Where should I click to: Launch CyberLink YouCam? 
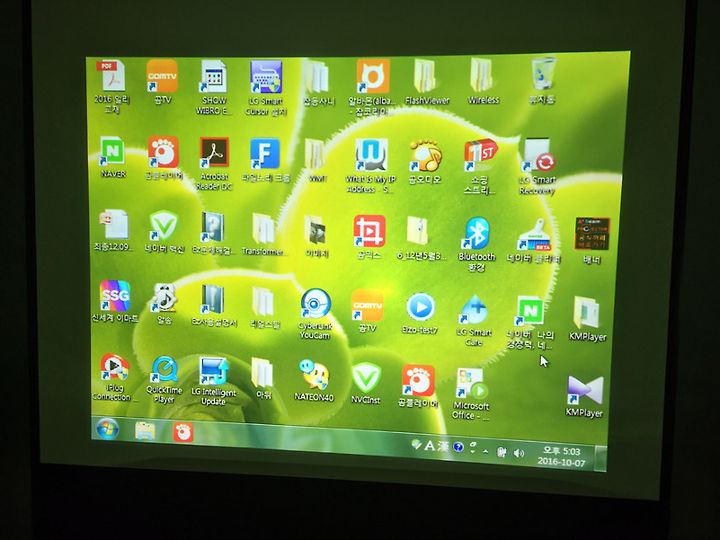point(315,314)
